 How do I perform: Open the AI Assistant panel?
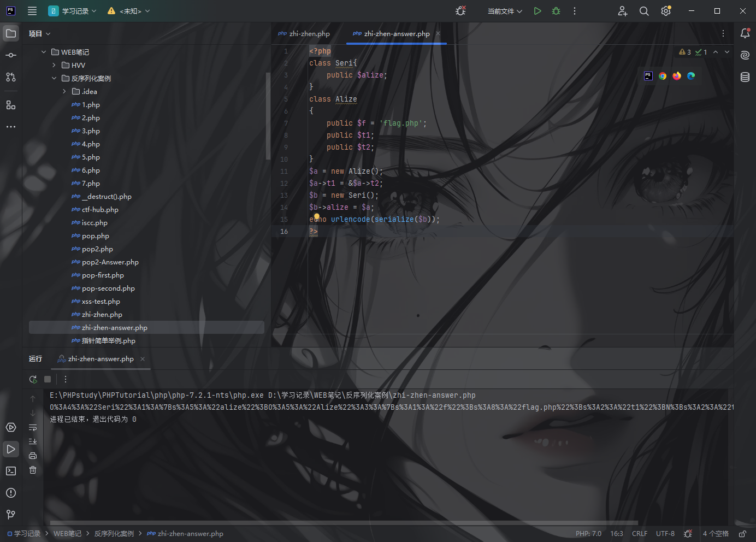[745, 55]
